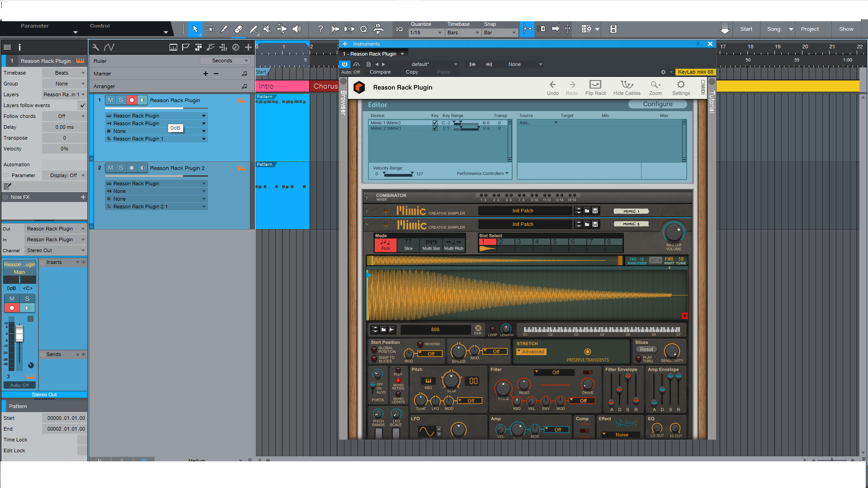
Task: Toggle monitor on track 2
Action: [142, 168]
